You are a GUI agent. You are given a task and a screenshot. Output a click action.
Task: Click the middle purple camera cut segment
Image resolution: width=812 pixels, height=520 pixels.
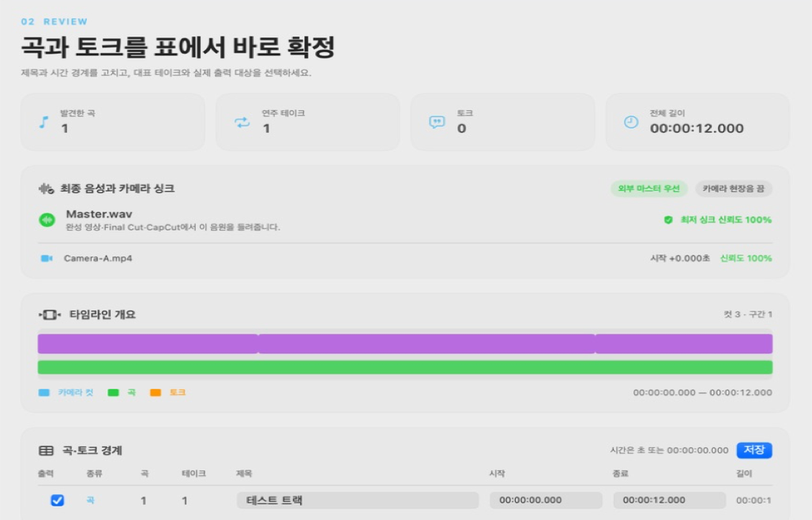click(427, 344)
